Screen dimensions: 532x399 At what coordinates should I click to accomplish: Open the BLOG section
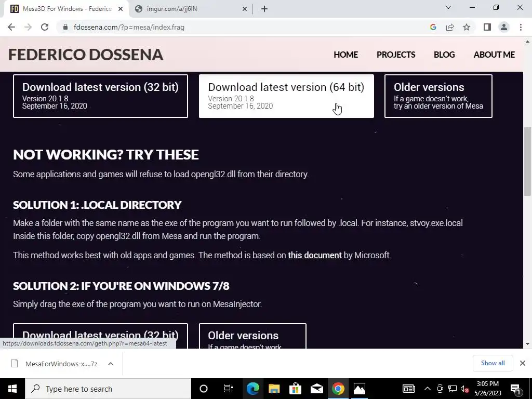pos(444,55)
